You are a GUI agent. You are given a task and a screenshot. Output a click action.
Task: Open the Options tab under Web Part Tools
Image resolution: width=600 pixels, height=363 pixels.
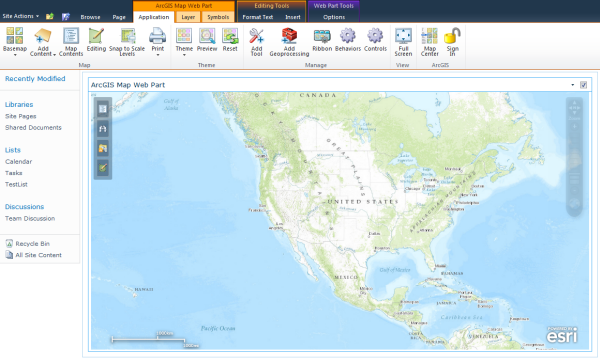(x=334, y=17)
